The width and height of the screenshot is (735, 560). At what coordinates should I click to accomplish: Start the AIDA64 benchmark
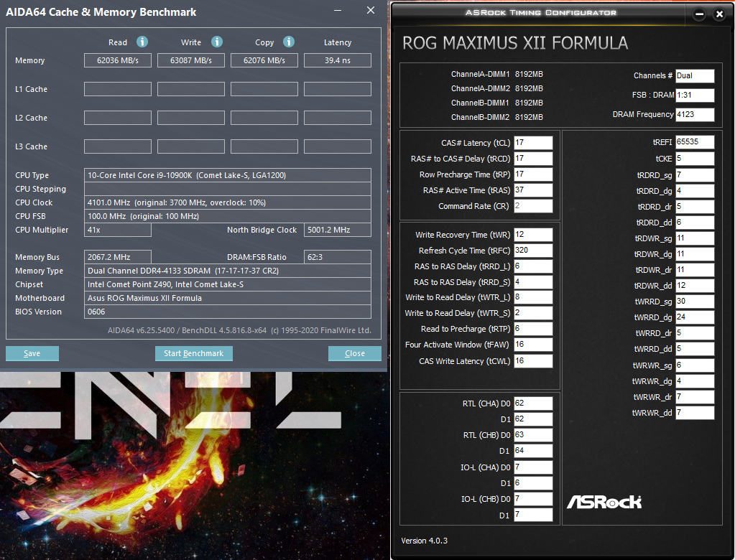coord(193,353)
